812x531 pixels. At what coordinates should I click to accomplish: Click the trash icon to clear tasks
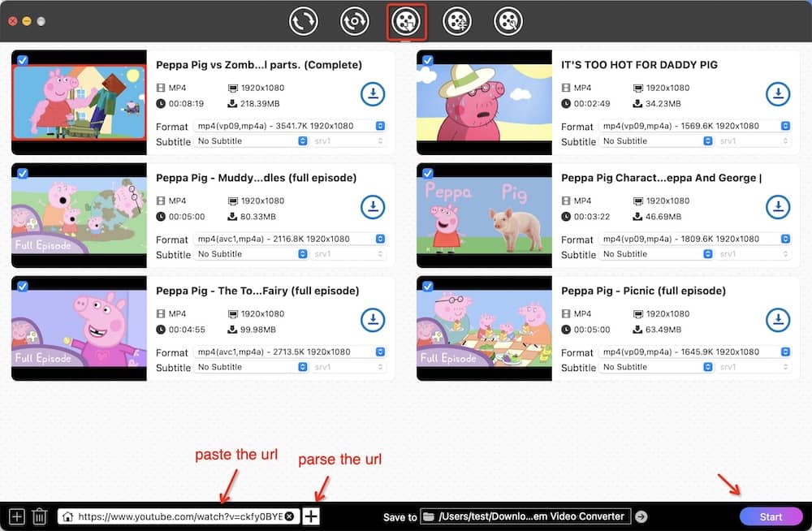(40, 516)
